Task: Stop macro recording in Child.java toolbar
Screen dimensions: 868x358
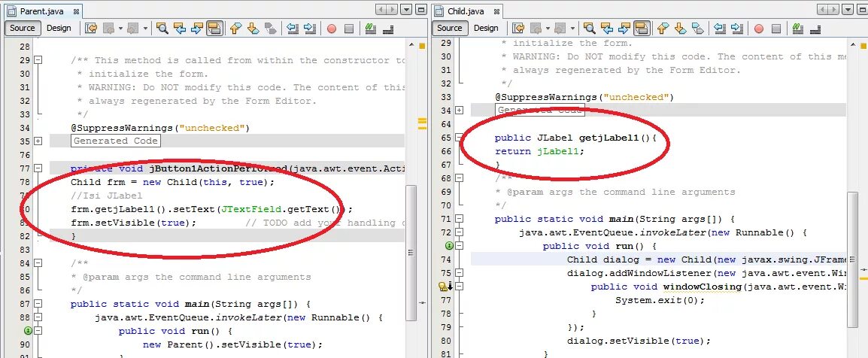Action: click(776, 29)
